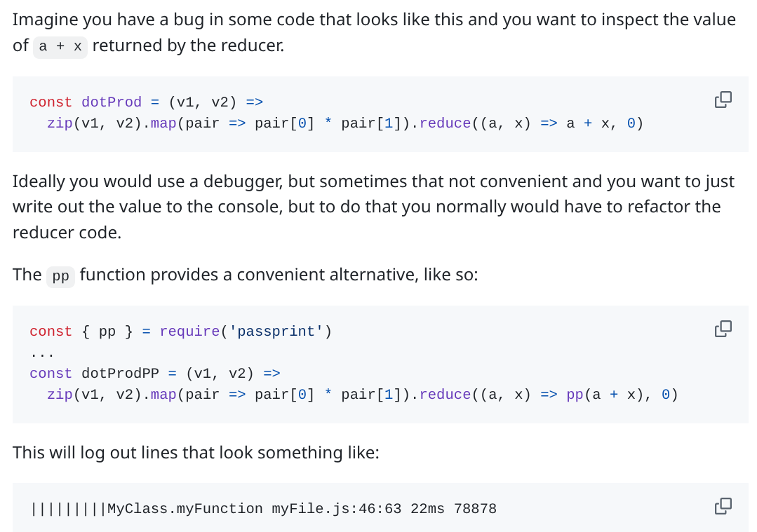The height and width of the screenshot is (532, 757).
Task: Click the 'dotProdPP' identifier in code
Action: point(120,374)
